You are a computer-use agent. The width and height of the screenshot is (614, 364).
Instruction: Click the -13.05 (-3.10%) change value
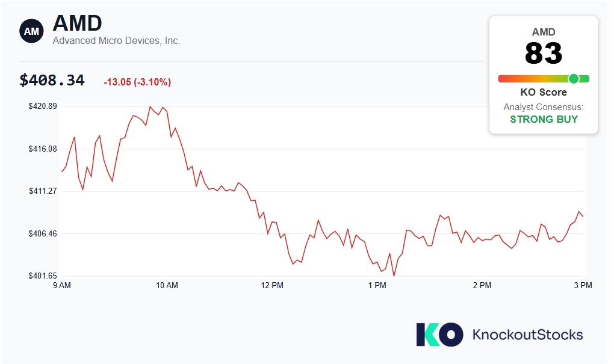point(137,82)
